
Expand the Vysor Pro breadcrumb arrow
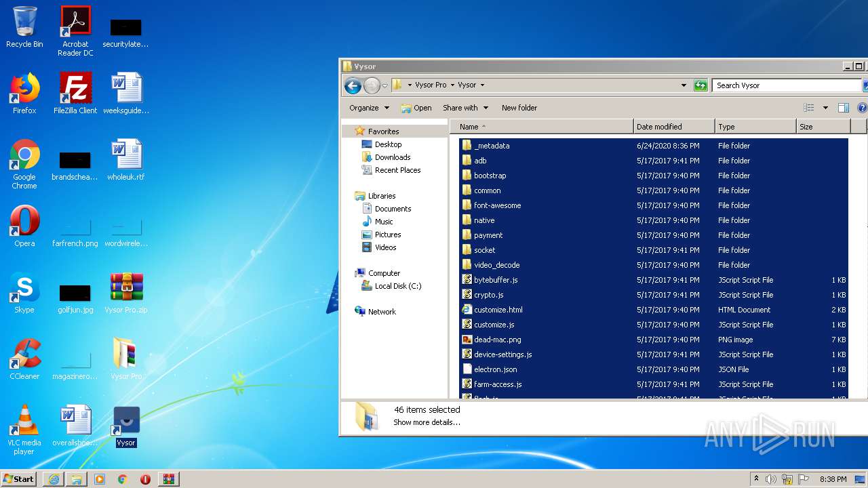pyautogui.click(x=452, y=85)
